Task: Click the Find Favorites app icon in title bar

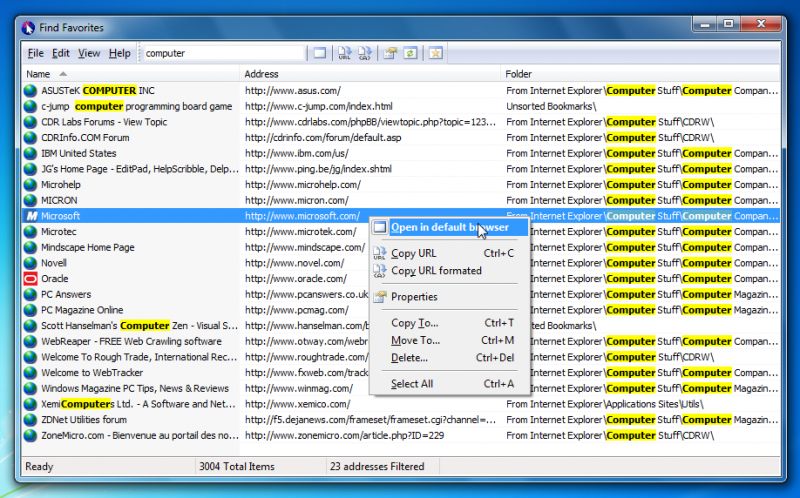Action: point(29,28)
